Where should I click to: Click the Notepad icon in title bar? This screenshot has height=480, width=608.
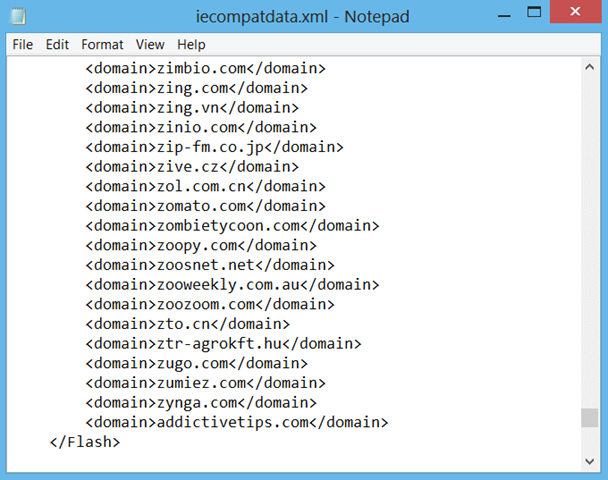[x=18, y=16]
